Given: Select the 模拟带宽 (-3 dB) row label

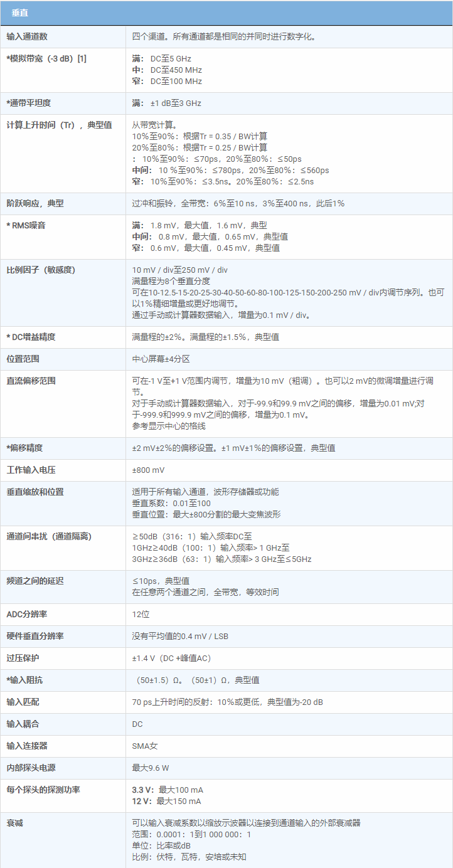Looking at the screenshot, I should coord(46,58).
